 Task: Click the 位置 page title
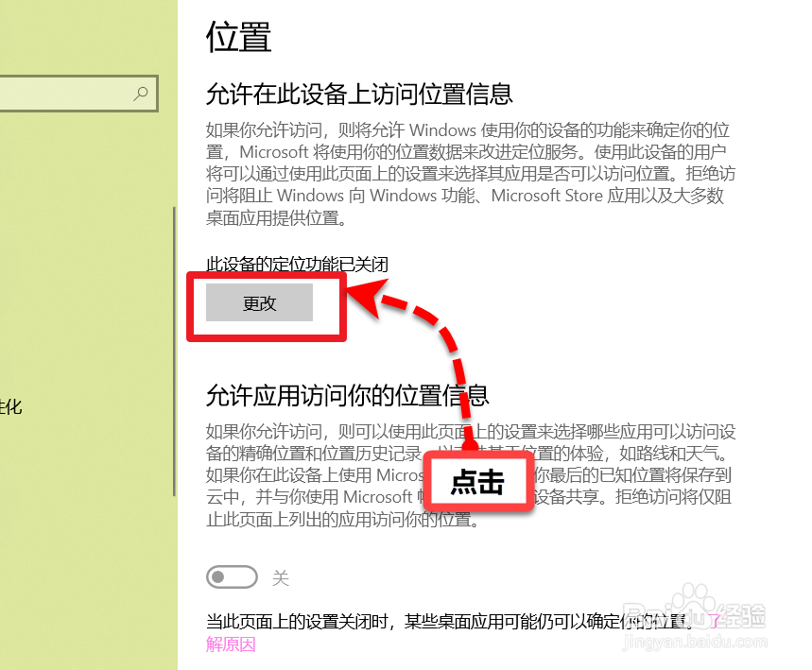coord(236,38)
